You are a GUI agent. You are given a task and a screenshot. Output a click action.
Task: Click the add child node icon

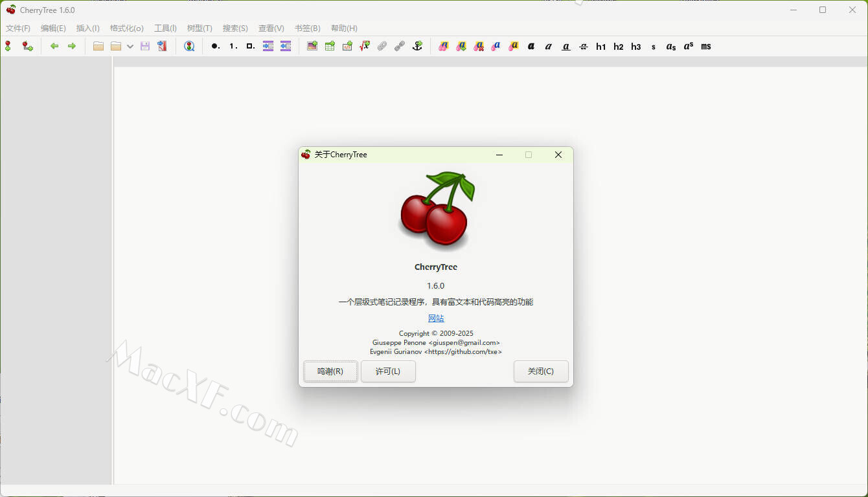click(27, 46)
